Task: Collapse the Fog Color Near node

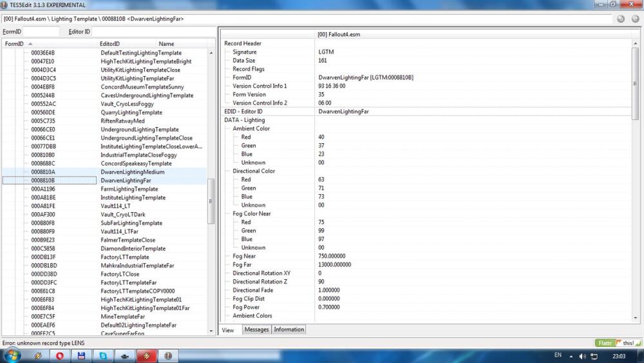Action: [x=251, y=213]
